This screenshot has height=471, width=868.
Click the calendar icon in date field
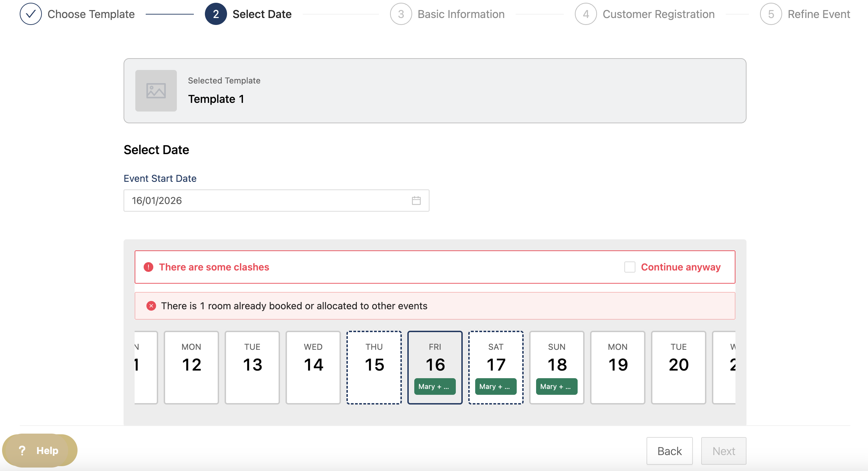click(x=416, y=201)
